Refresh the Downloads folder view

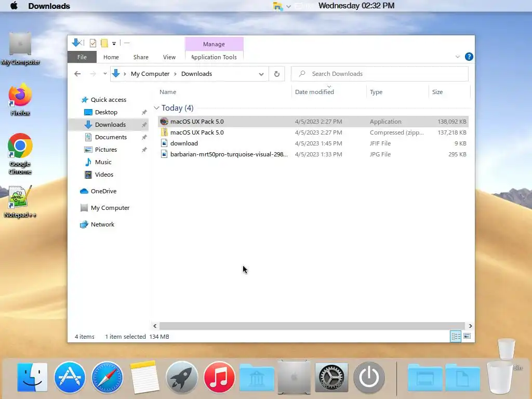tap(277, 74)
